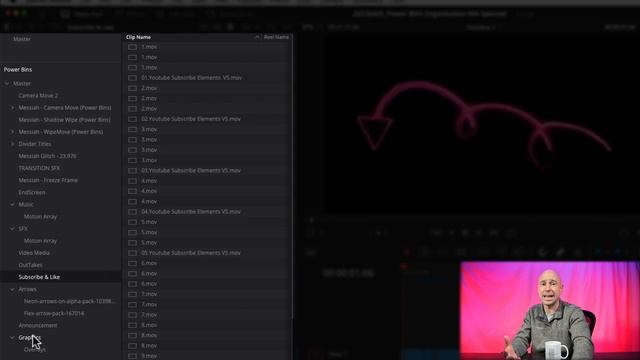Click the timeline timecode 00:00:01:06
The height and width of the screenshot is (360, 640).
point(348,273)
